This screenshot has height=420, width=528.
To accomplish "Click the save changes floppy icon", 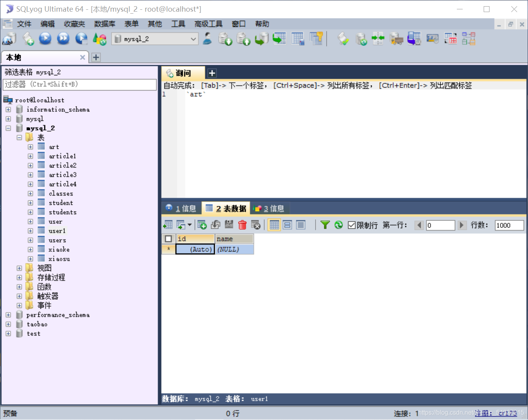I will 229,225.
